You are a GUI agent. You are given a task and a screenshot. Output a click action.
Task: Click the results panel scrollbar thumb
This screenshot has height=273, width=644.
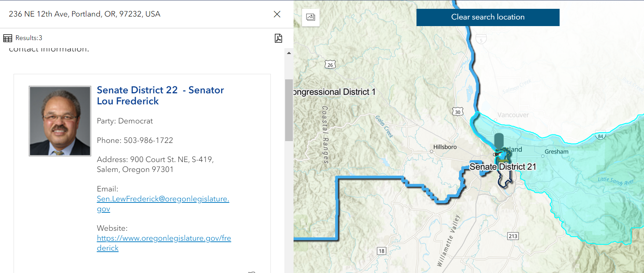click(x=289, y=110)
